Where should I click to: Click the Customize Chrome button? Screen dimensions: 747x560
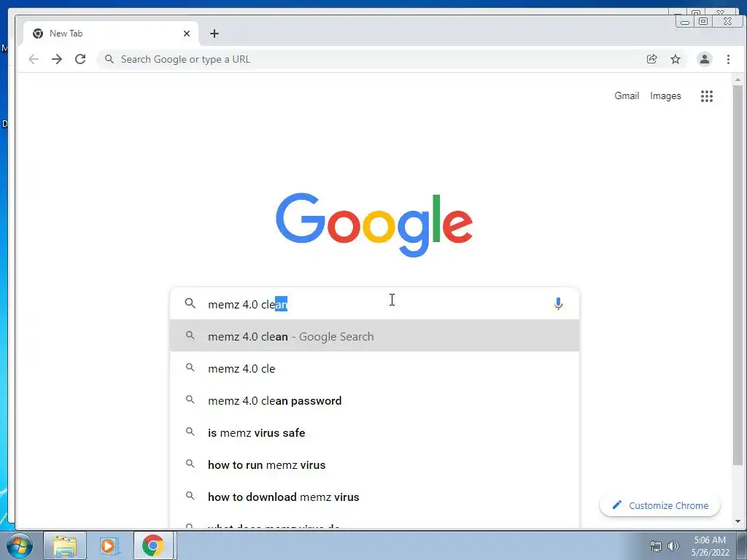click(x=659, y=505)
